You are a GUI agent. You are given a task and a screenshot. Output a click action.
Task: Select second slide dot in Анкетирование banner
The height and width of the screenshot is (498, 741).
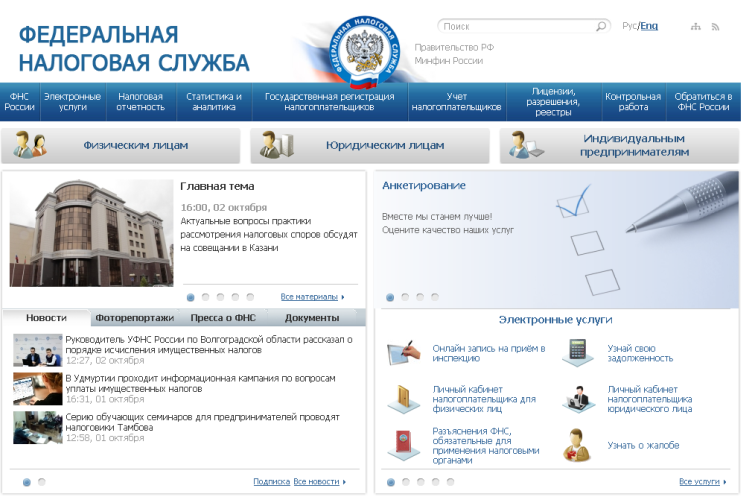click(x=405, y=297)
